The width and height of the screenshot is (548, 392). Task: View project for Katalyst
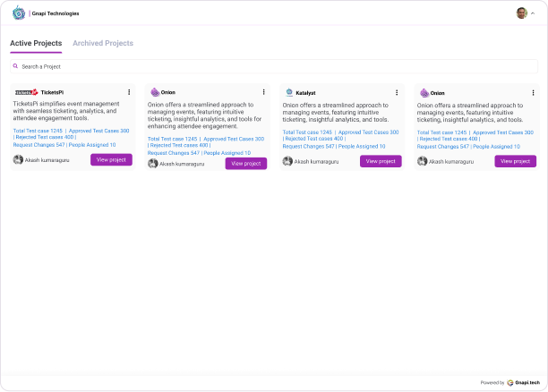381,161
